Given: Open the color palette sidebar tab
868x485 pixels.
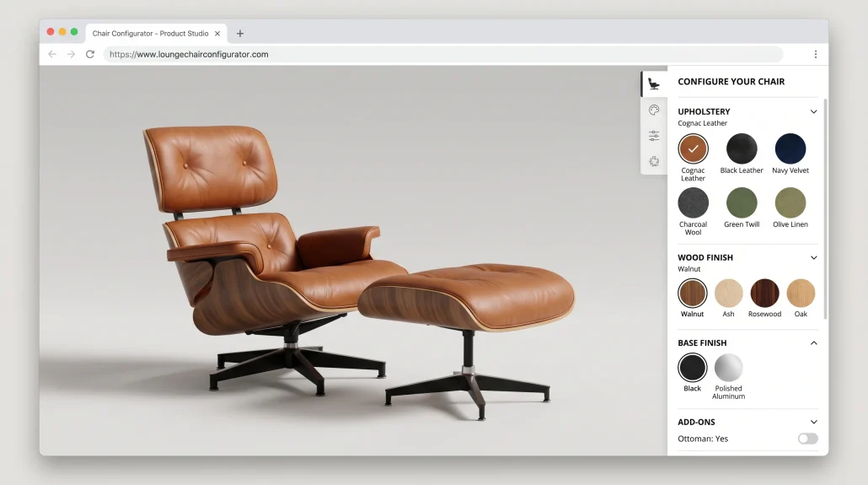Looking at the screenshot, I should [654, 110].
